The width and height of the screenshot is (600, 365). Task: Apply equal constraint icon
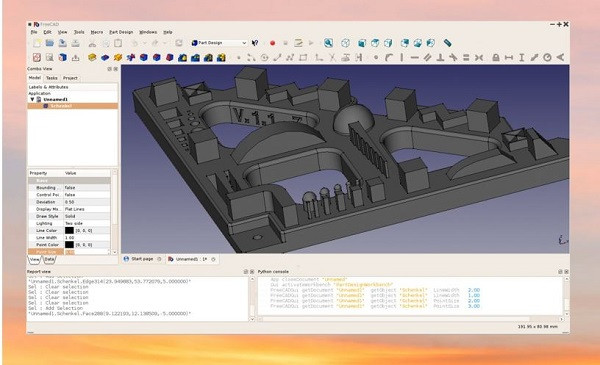466,57
